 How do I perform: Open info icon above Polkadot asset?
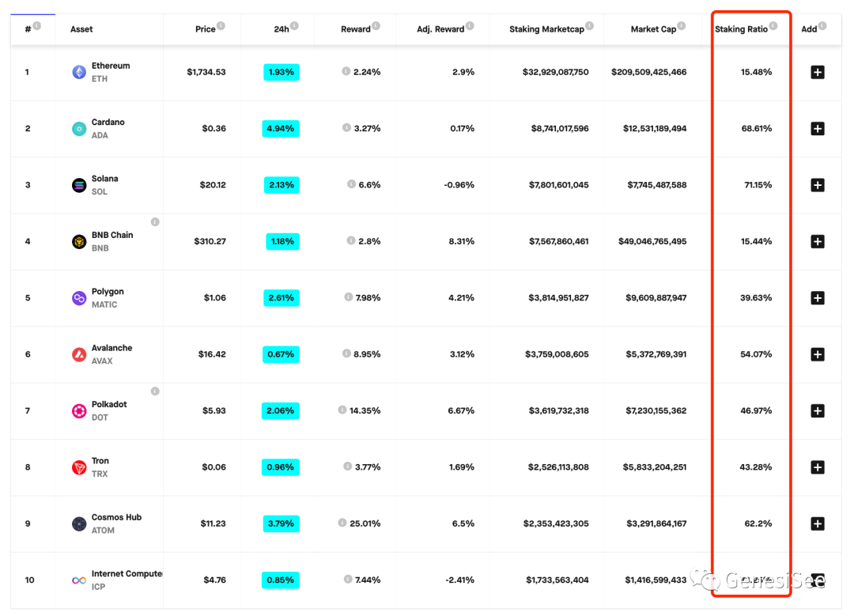pyautogui.click(x=155, y=391)
